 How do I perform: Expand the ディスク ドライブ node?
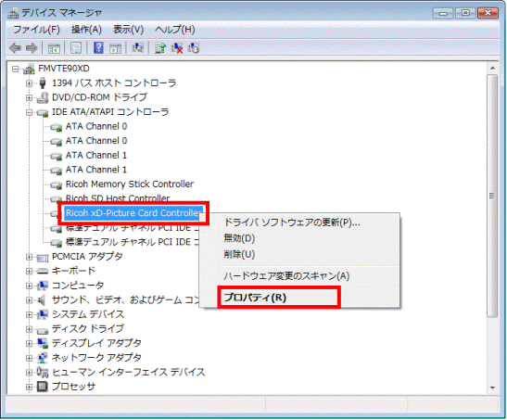pos(29,329)
